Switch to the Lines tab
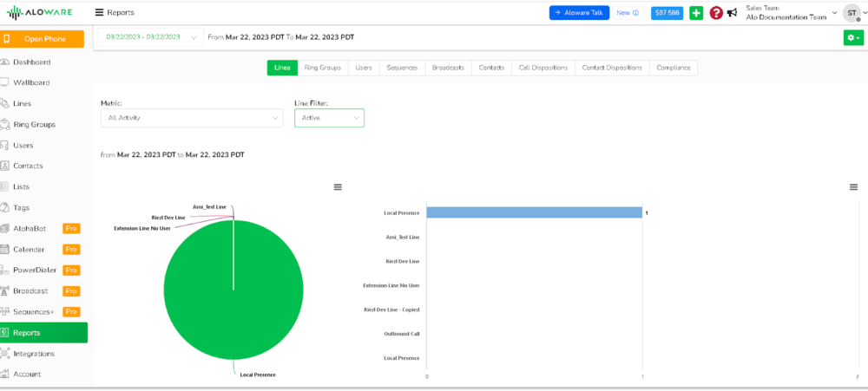The width and height of the screenshot is (868, 391). (282, 68)
